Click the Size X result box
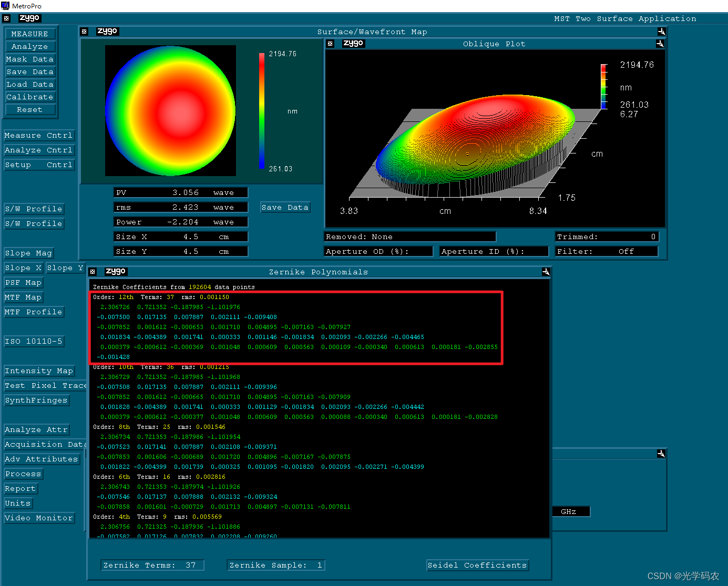Image resolution: width=728 pixels, height=586 pixels. [x=181, y=237]
